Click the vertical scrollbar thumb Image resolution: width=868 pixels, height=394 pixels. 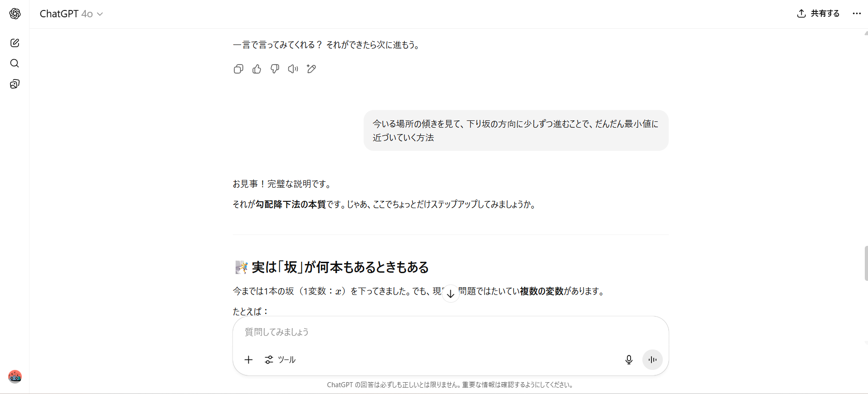(x=866, y=264)
